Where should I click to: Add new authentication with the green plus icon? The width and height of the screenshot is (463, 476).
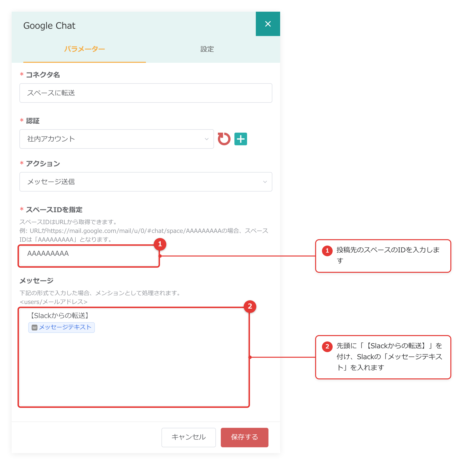241,139
